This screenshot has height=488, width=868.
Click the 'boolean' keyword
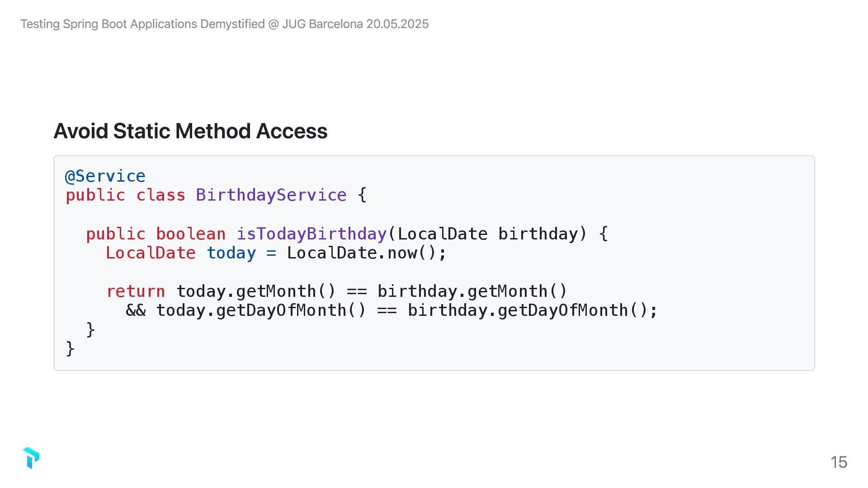[x=191, y=234]
